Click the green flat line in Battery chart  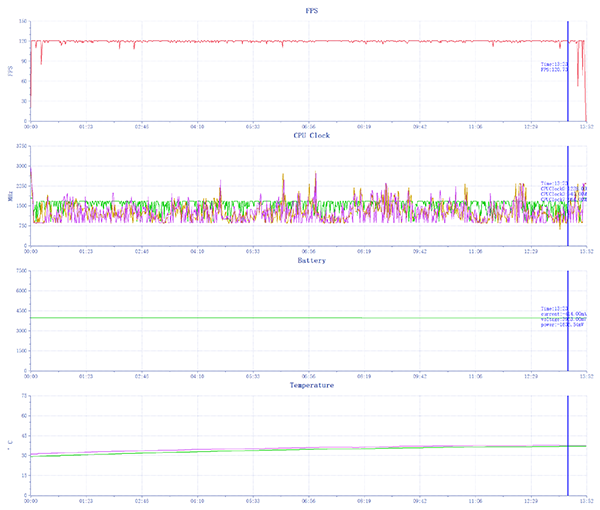[300, 318]
